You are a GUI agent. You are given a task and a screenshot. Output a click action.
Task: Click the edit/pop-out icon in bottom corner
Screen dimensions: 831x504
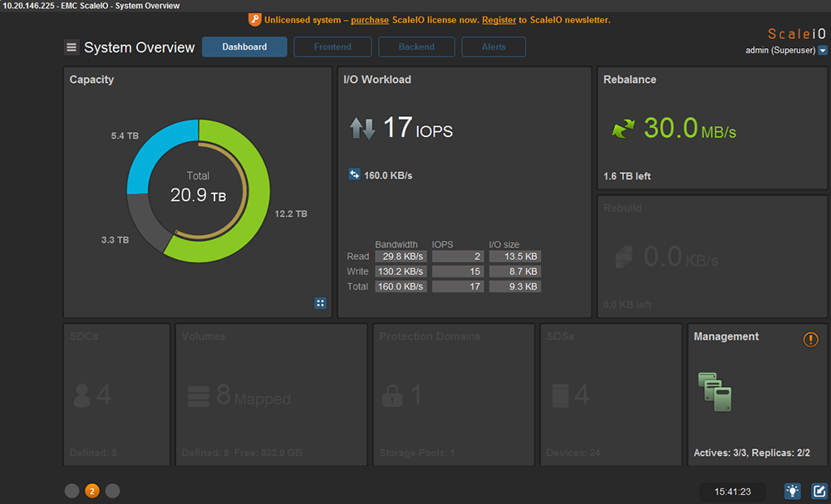tap(819, 491)
